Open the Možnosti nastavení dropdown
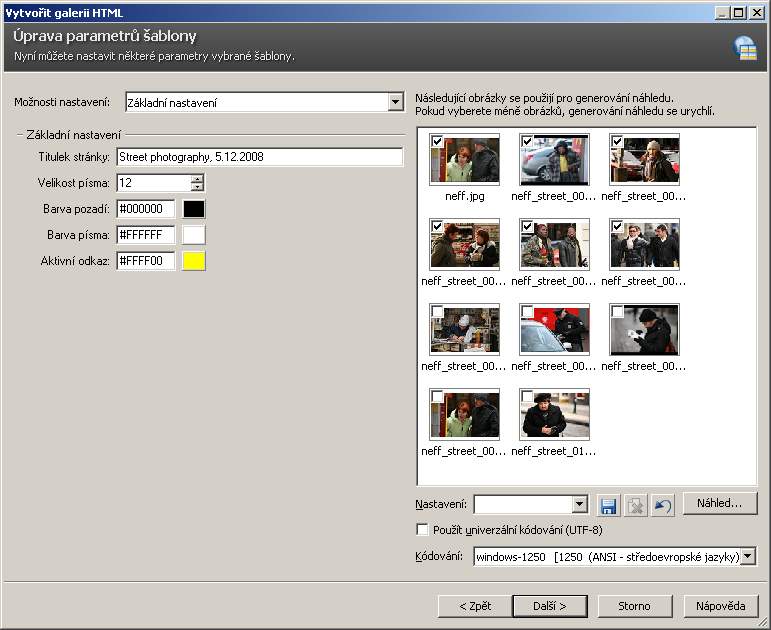Viewport: 771px width, 630px height. tap(395, 102)
